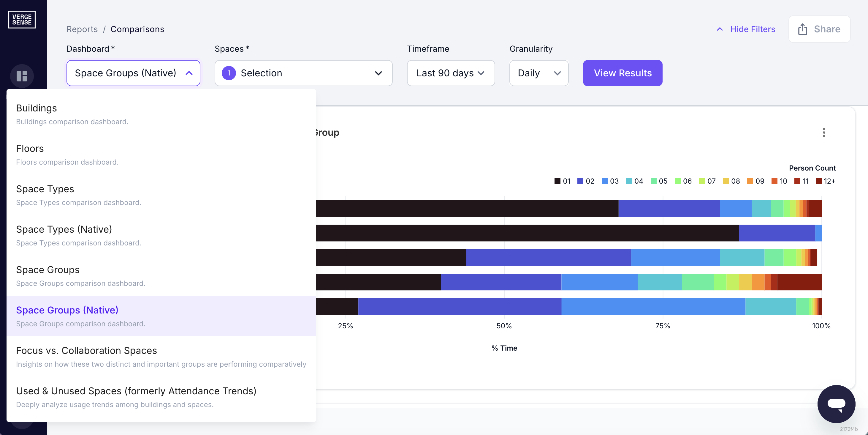Viewport: 868px width, 435px height.
Task: Open the dashboard layout sidebar icon
Action: tap(22, 76)
